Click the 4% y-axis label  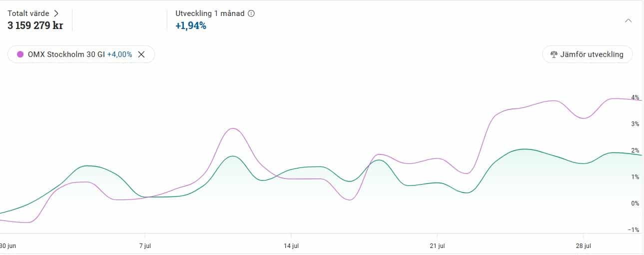pyautogui.click(x=635, y=97)
